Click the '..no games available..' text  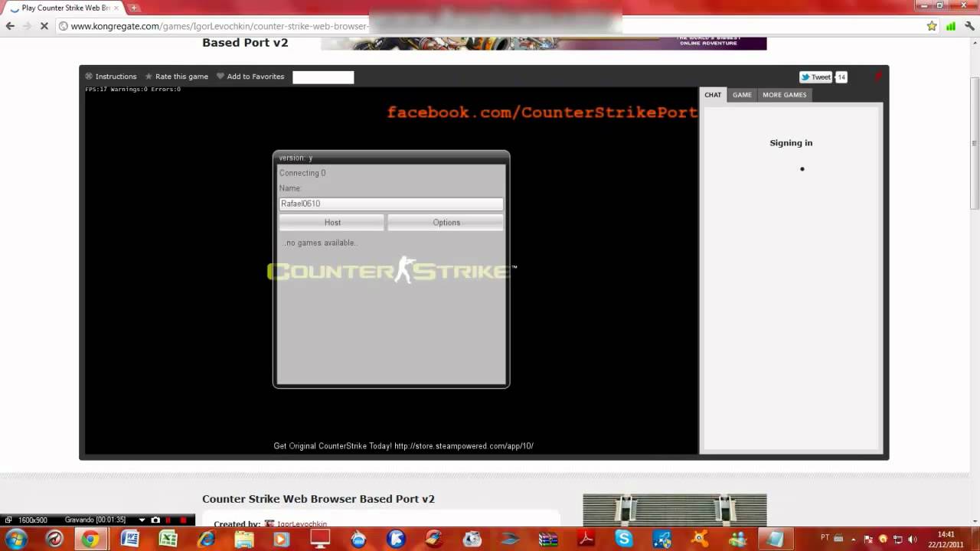(320, 243)
